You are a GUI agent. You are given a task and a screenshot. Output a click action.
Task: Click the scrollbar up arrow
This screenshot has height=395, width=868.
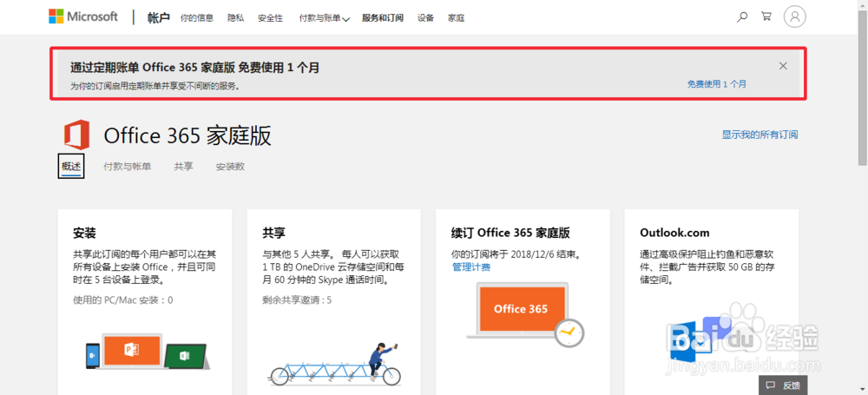863,5
